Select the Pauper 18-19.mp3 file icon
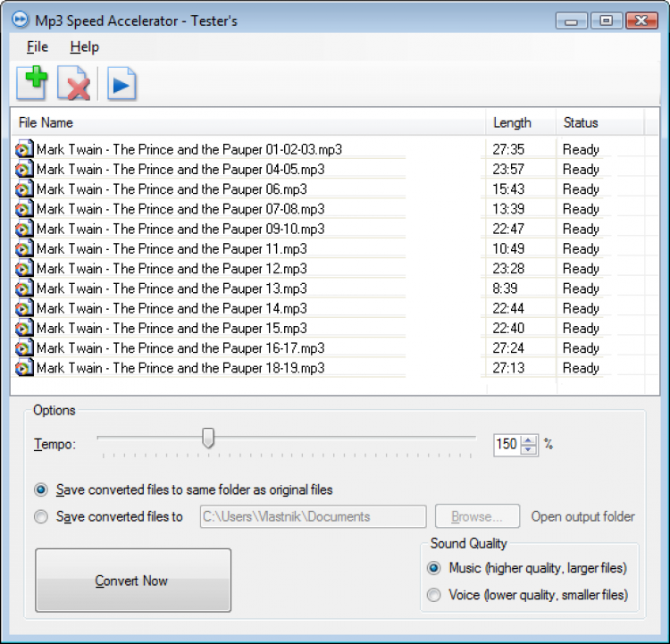The width and height of the screenshot is (670, 644). pyautogui.click(x=24, y=368)
